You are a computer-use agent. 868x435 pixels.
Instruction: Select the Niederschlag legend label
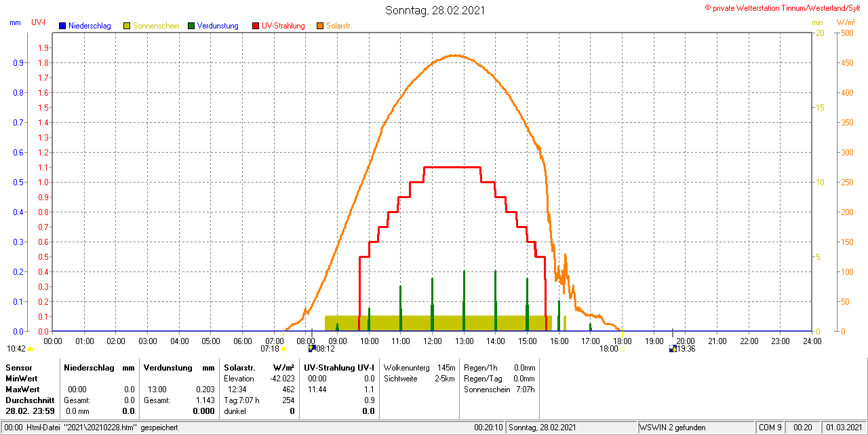(90, 26)
